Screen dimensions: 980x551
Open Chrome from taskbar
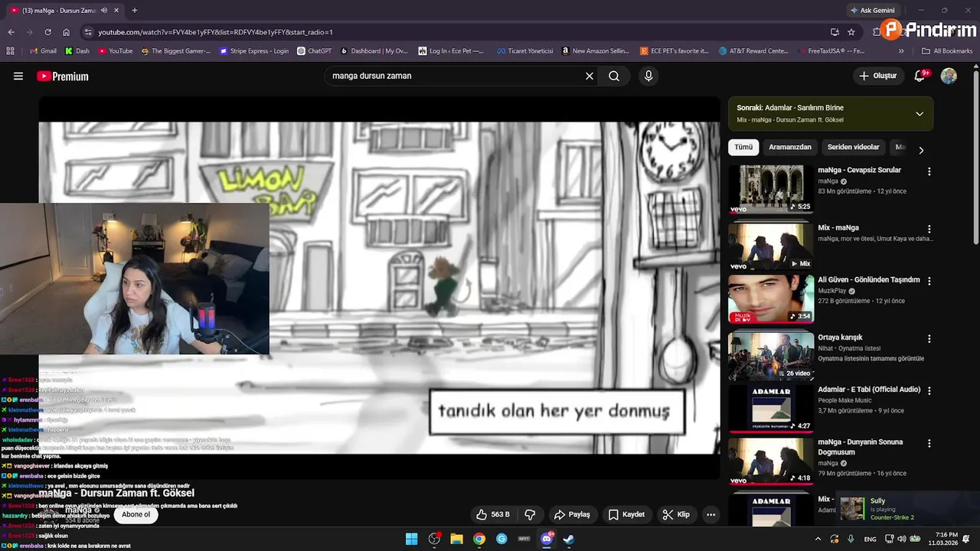coord(479,539)
